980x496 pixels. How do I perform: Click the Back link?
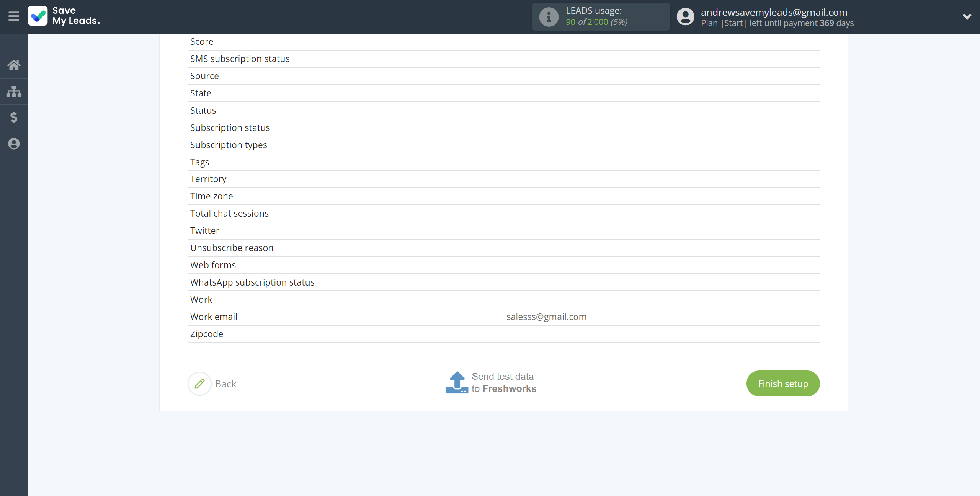[x=226, y=384]
